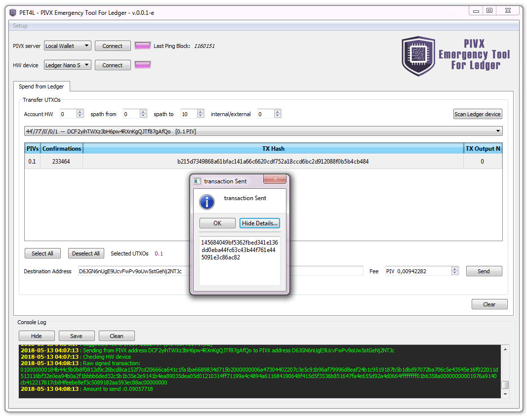Click the 233464 confirmations cell
Screen dimensions: 527x420
click(x=61, y=162)
